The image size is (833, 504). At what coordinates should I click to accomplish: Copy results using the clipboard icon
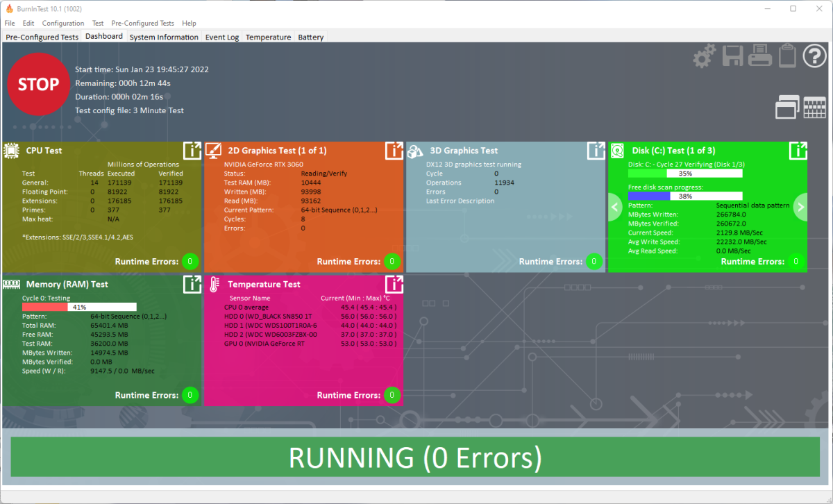click(787, 56)
